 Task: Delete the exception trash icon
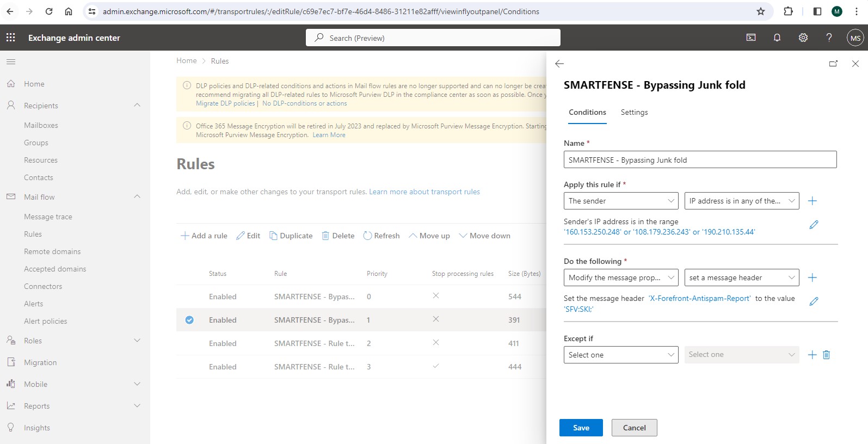pyautogui.click(x=827, y=355)
